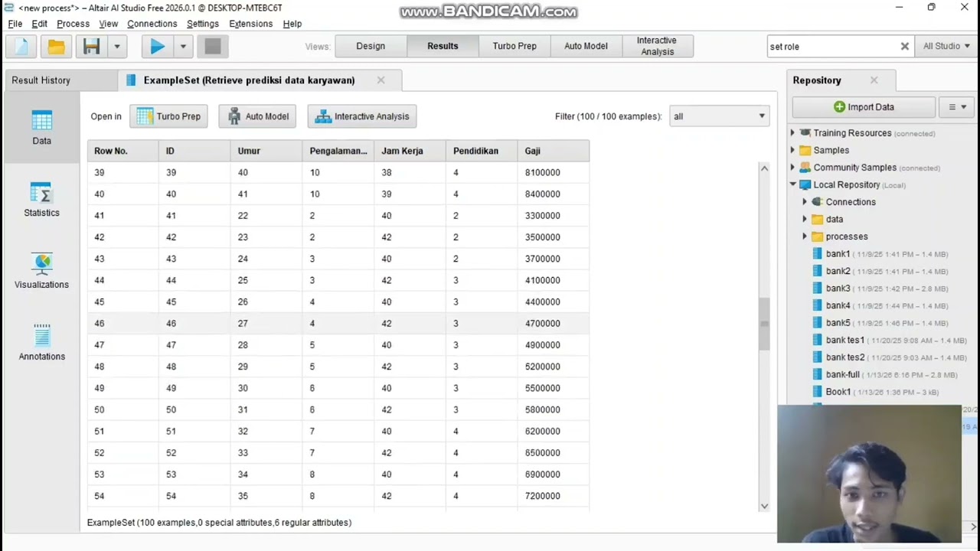
Task: Open in Auto Model button
Action: click(x=257, y=116)
